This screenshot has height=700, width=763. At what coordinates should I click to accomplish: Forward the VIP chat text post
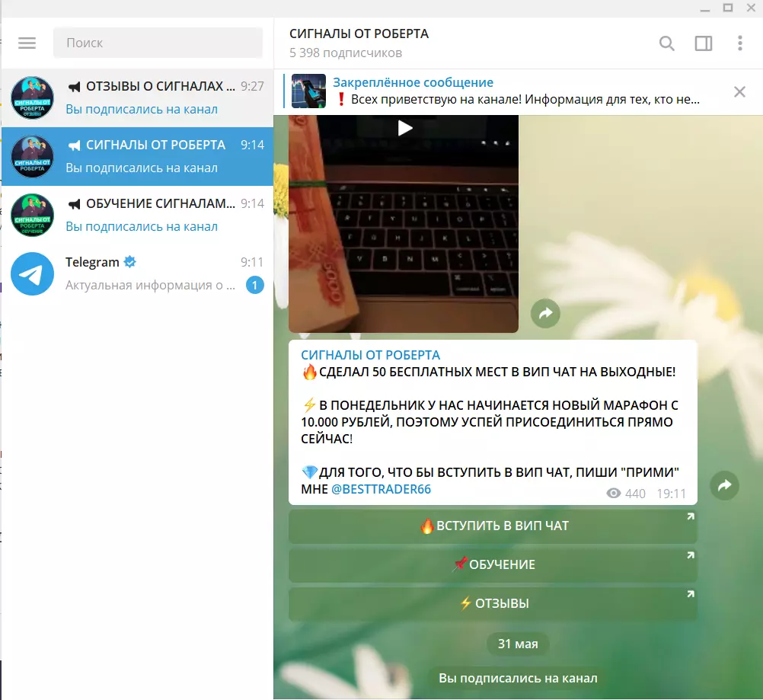coord(724,485)
